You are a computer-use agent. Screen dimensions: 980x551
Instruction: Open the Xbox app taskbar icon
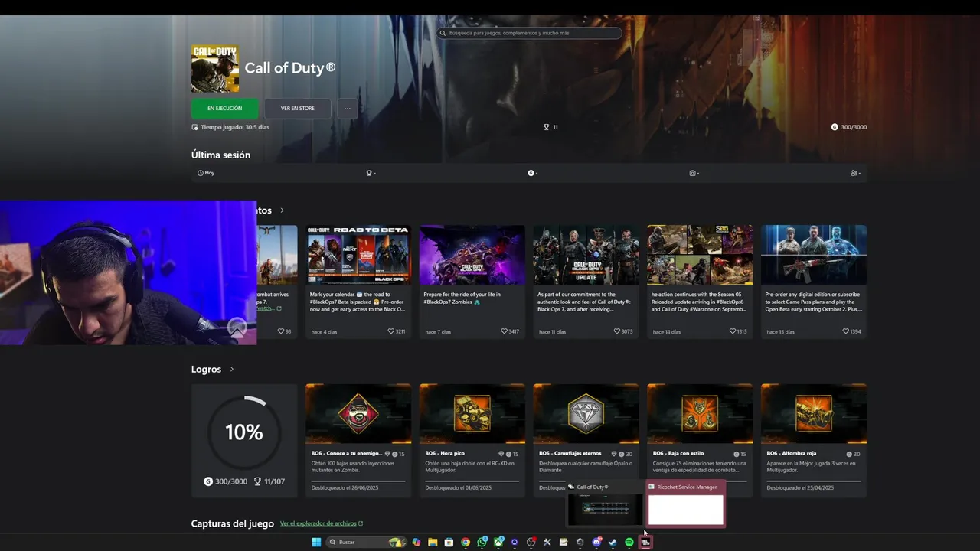pos(498,542)
